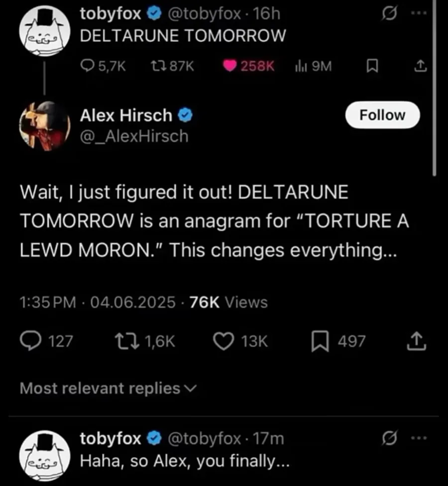Bookmark tobyfox's top tweet
Screen dimensions: 448x486
coord(370,66)
